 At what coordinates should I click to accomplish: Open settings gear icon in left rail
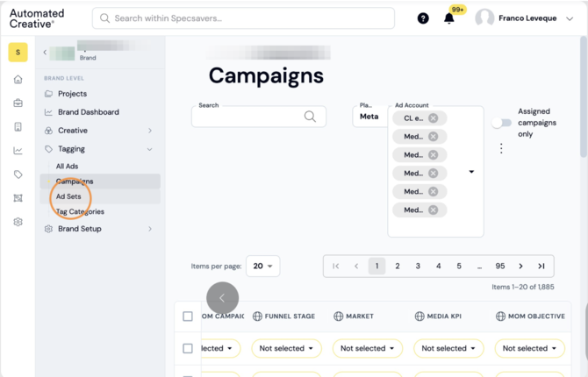18,222
